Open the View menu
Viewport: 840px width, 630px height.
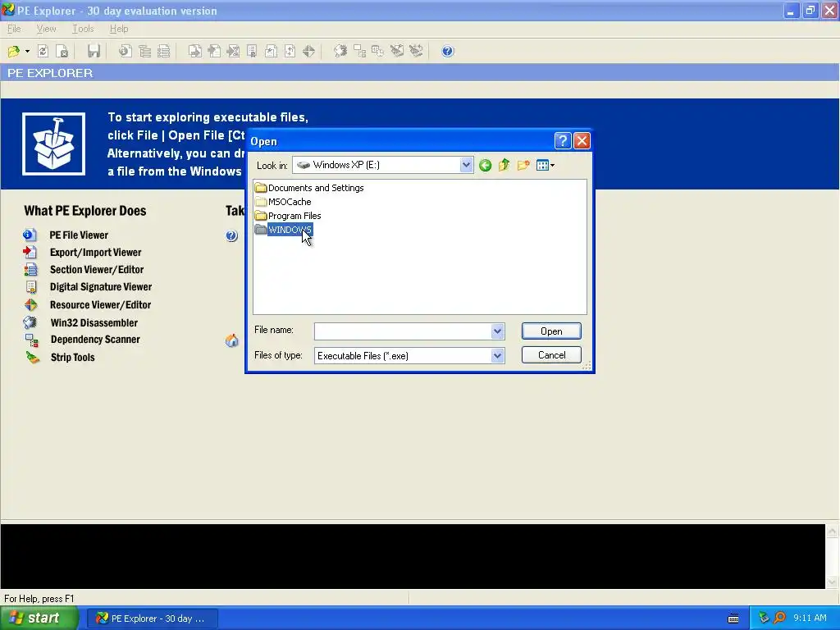(46, 29)
